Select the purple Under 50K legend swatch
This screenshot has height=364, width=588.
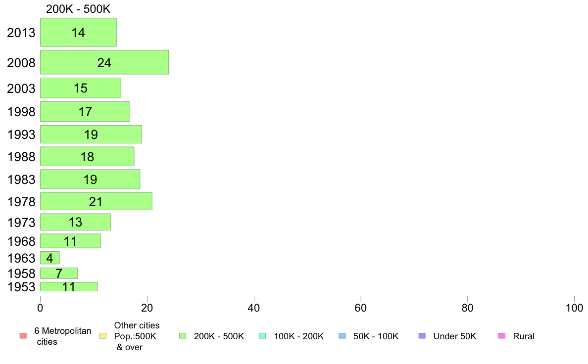tap(422, 336)
